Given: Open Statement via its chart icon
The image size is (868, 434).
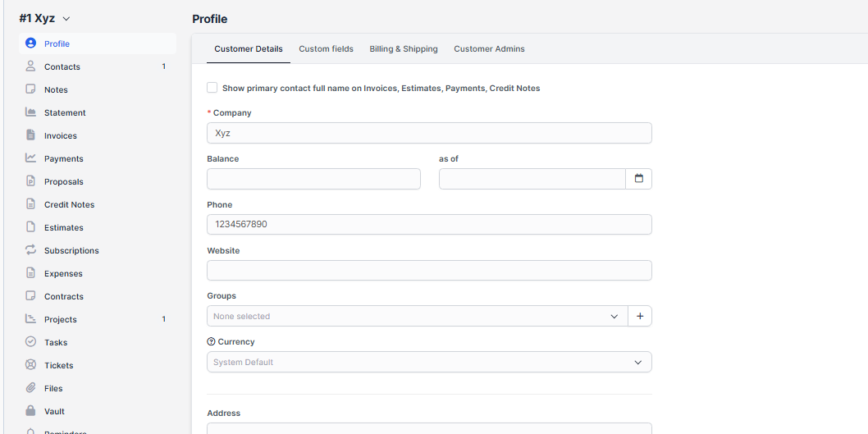Looking at the screenshot, I should point(30,112).
